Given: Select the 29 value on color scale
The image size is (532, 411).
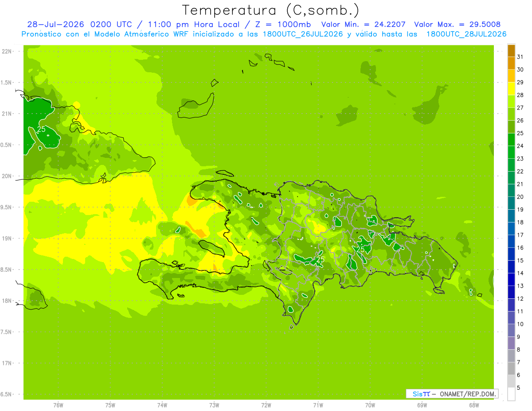Looking at the screenshot, I should click(x=520, y=82).
